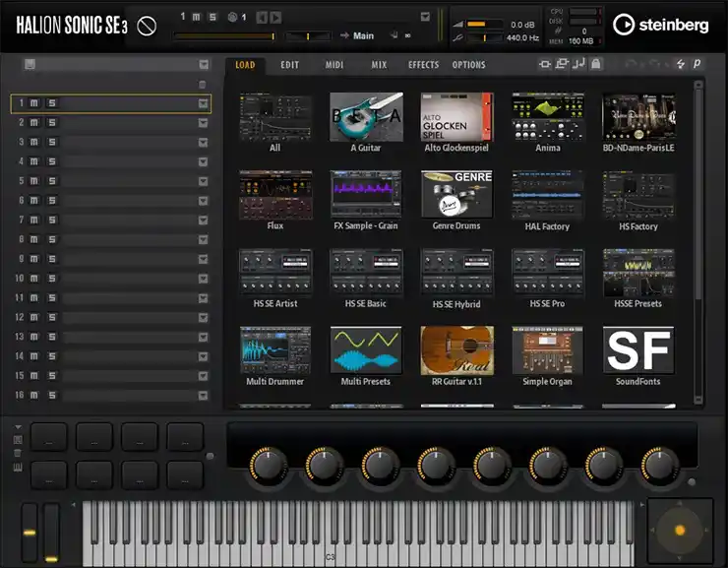728x568 pixels.
Task: Solo slot 12
Action: click(x=51, y=317)
